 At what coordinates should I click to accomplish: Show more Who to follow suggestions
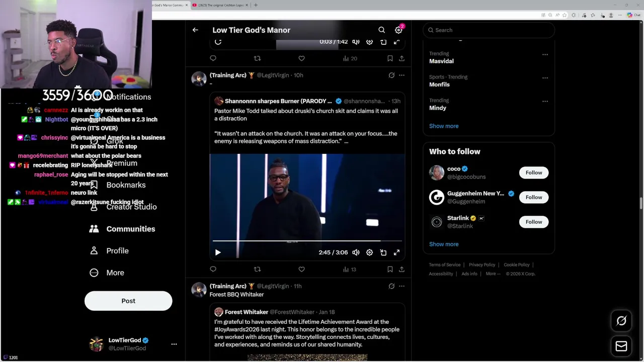coord(444,244)
